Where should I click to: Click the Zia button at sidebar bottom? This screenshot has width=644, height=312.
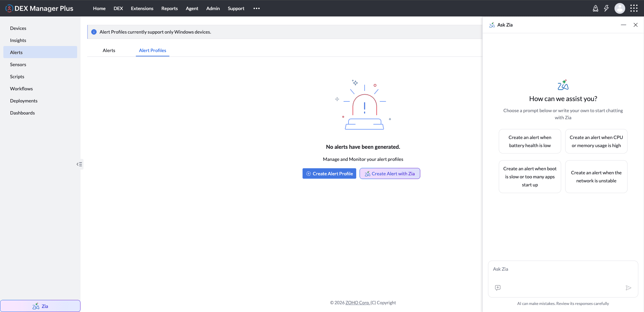coord(40,306)
